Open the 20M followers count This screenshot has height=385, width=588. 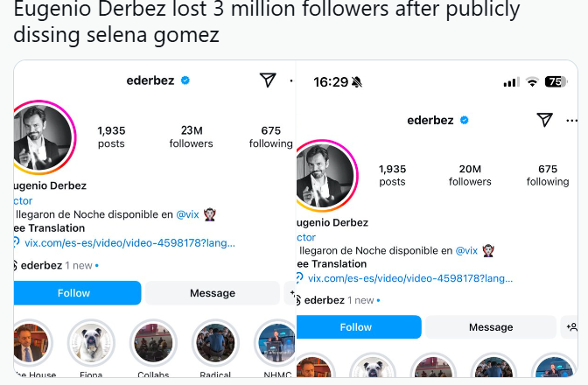[x=470, y=175]
